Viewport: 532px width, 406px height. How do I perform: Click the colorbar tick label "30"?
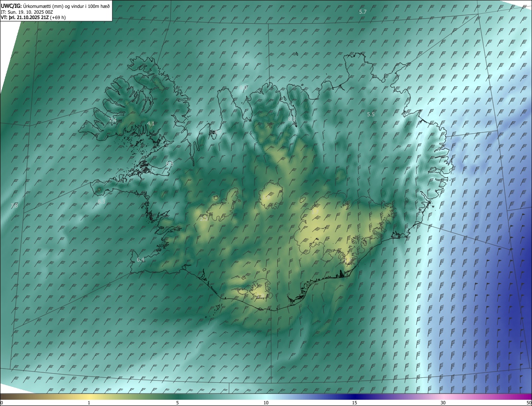coord(443,403)
